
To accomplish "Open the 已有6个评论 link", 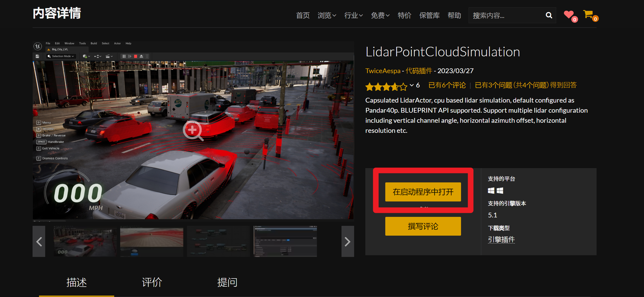I will click(447, 85).
